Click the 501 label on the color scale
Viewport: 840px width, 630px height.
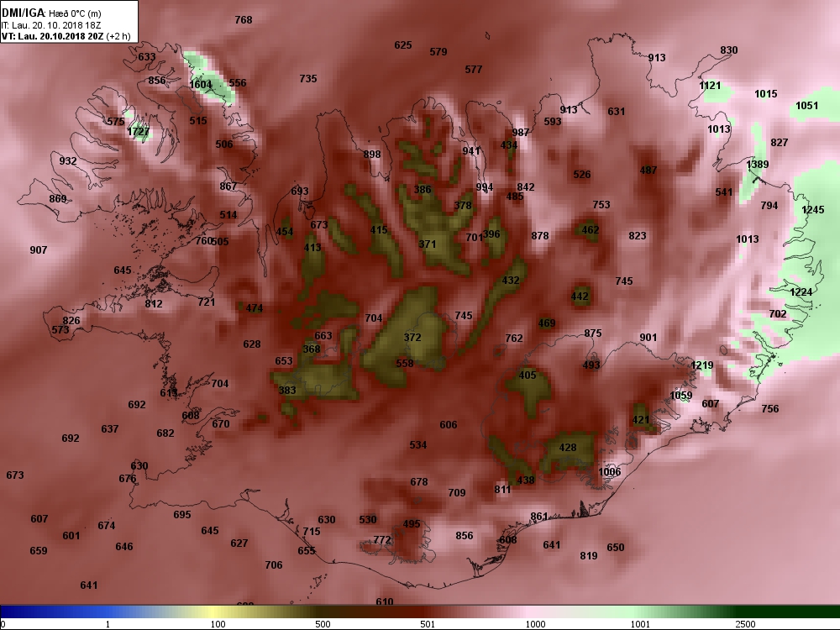(428, 623)
